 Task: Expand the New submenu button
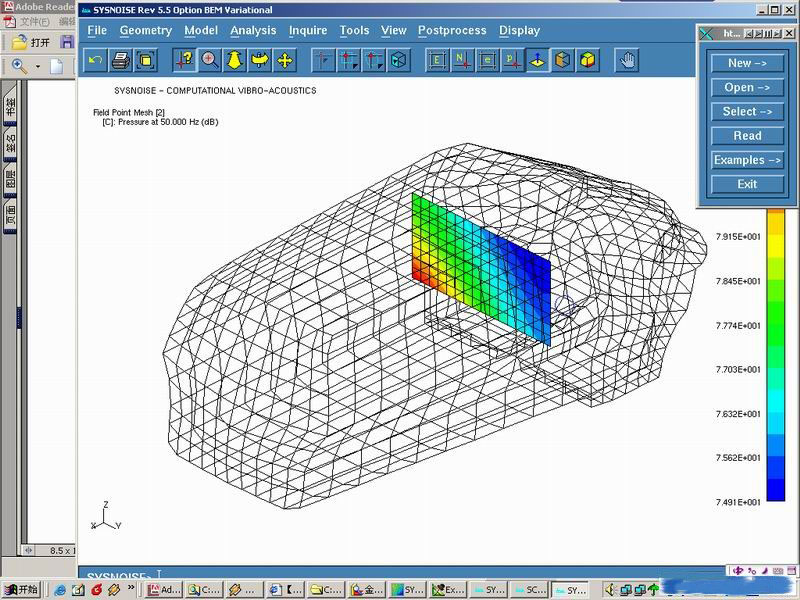pos(747,63)
